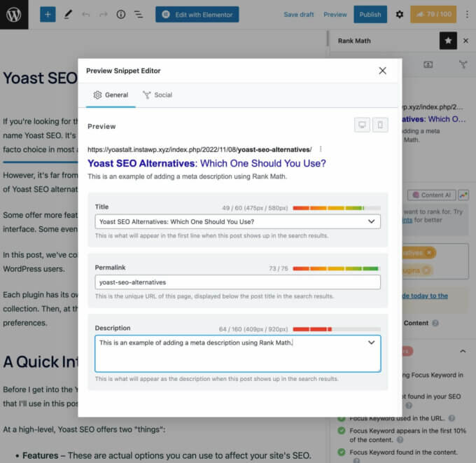Click help icon next to Content heading
Image resolution: width=476 pixels, height=463 pixels.
pos(435,323)
